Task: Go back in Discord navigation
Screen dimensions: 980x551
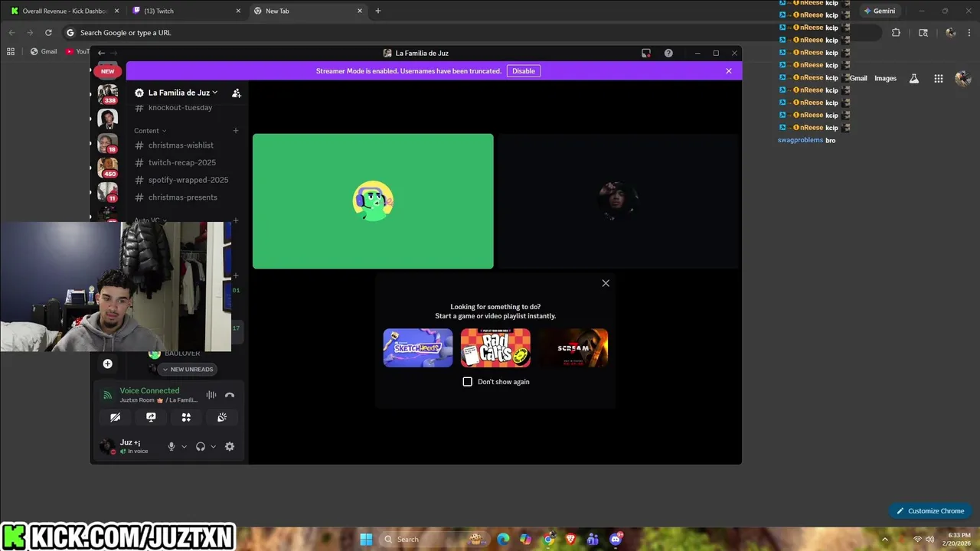Action: click(101, 53)
